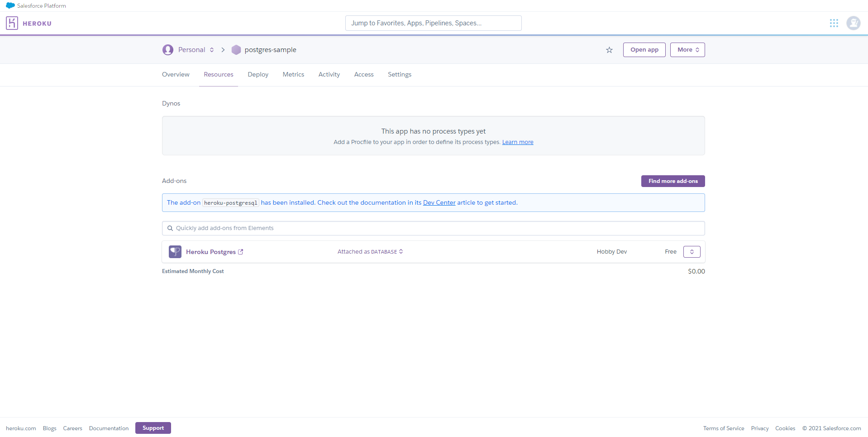The width and height of the screenshot is (868, 437).
Task: Click the Support button in footer
Action: tap(153, 428)
